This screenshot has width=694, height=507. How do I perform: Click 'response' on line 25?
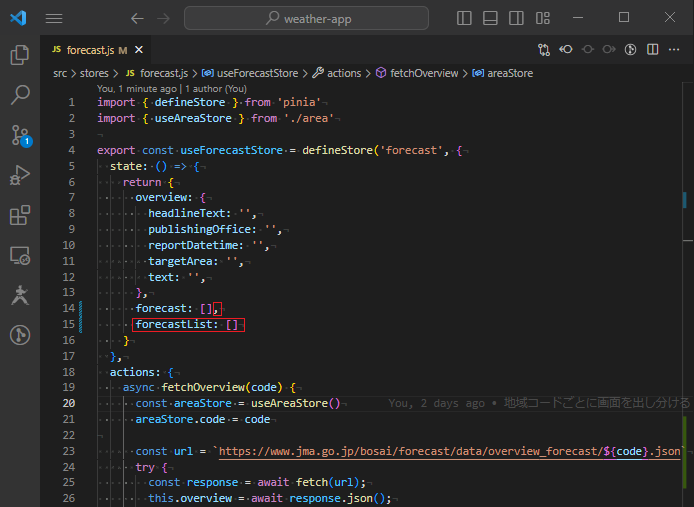pyautogui.click(x=212, y=482)
